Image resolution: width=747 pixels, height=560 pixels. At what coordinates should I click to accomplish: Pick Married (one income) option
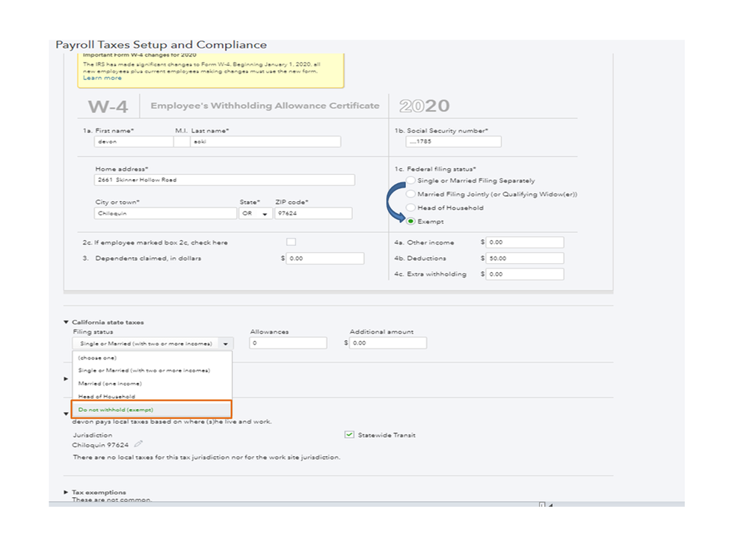(152, 384)
